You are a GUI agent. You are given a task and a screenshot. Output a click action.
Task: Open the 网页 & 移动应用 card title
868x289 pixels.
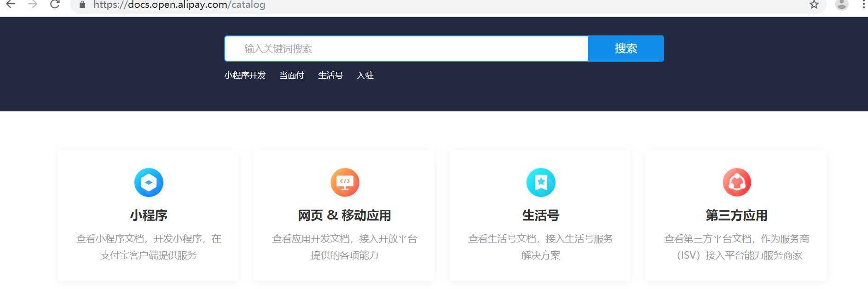point(345,215)
